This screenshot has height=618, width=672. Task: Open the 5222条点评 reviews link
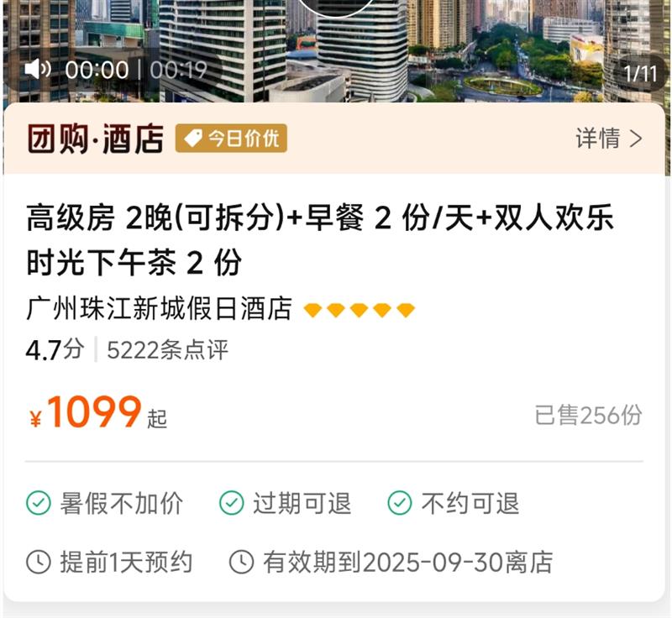point(167,350)
